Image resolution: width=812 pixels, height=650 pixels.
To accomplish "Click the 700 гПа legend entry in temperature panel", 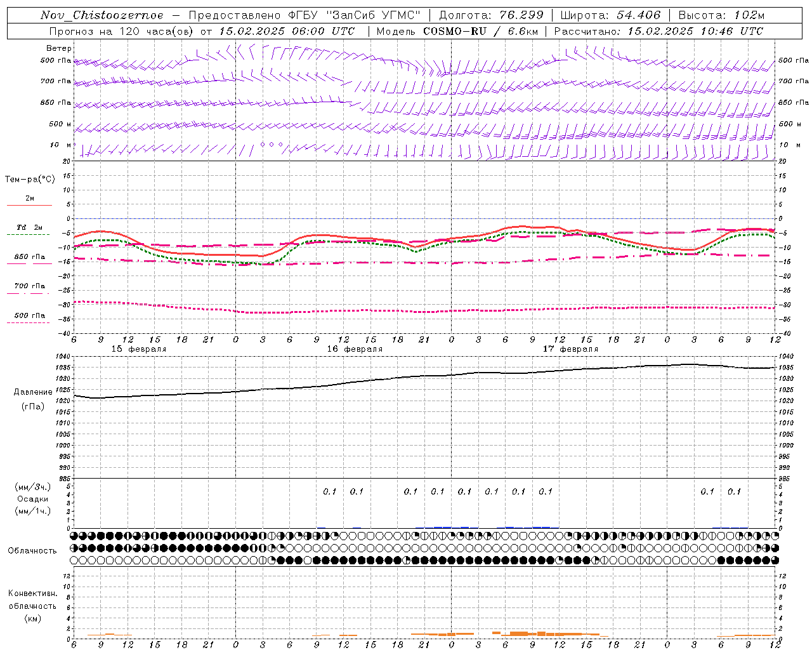I will [x=30, y=286].
